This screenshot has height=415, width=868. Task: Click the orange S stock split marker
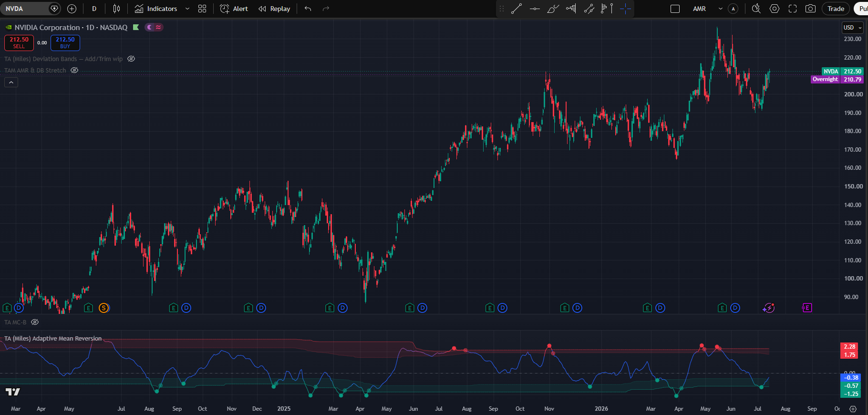pos(103,308)
